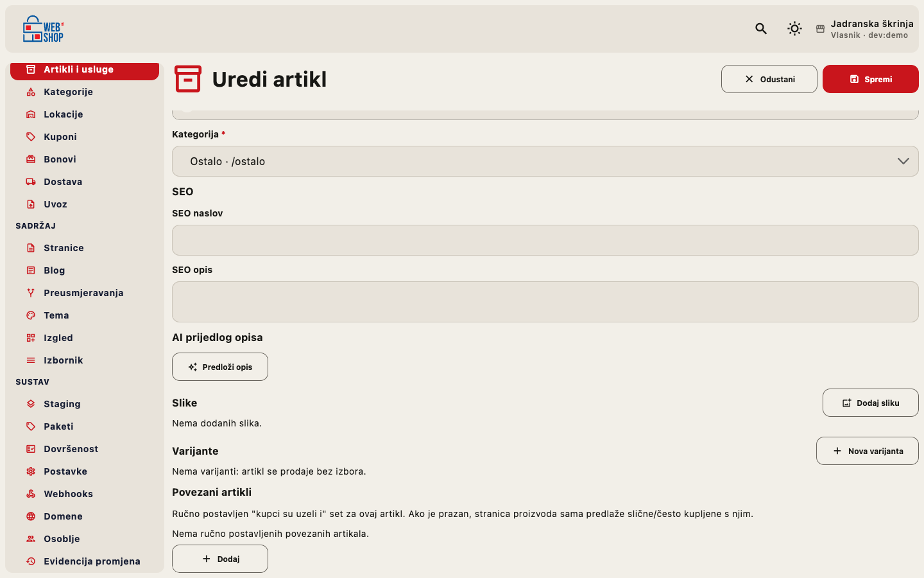Click the Tema palette icon

[31, 315]
